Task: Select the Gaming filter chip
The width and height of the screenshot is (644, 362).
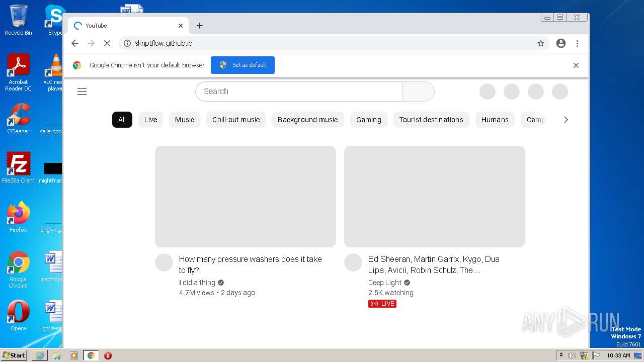Action: 369,120
